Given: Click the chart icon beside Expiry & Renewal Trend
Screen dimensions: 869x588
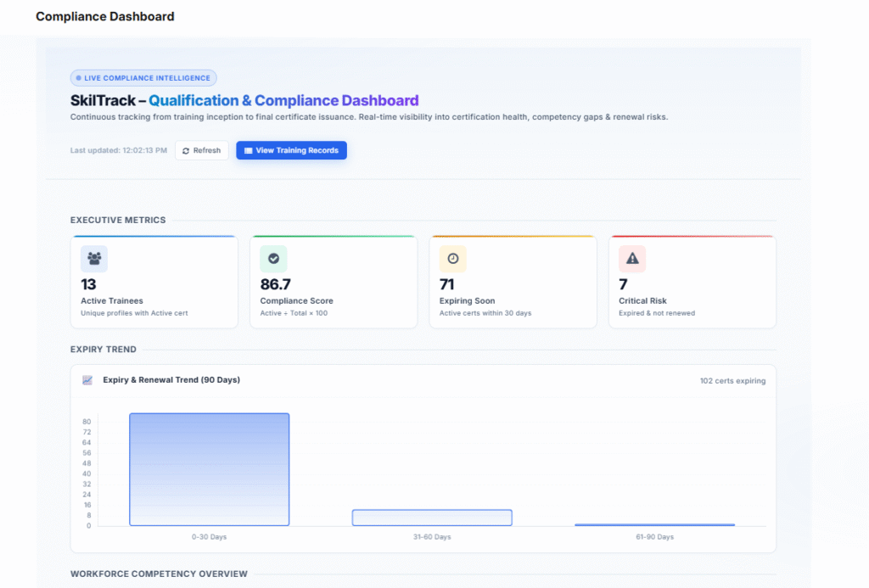Looking at the screenshot, I should [x=87, y=379].
